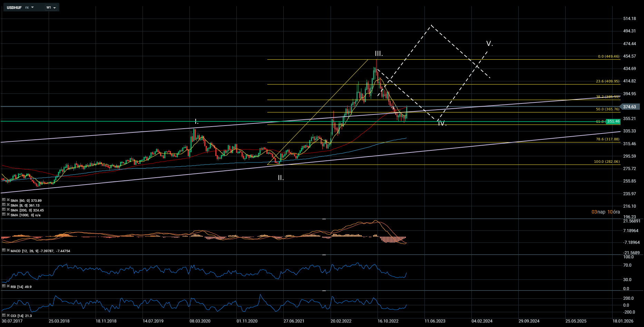Remove the CCI indicator pane
Screen dimensions: 644x327
pyautogui.click(x=8, y=316)
